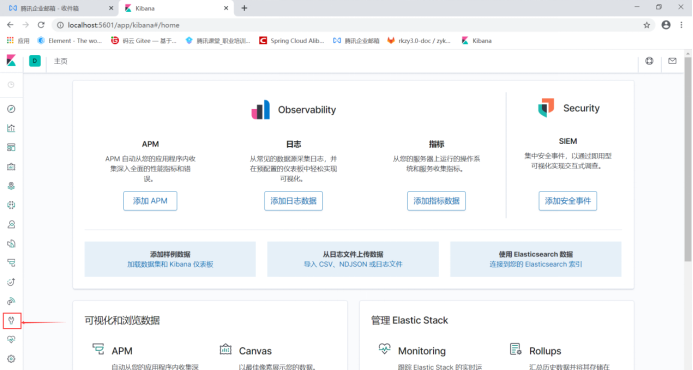This screenshot has height=370, width=693.
Task: Open Monitoring under 管理 Elastic Stack
Action: pos(422,351)
